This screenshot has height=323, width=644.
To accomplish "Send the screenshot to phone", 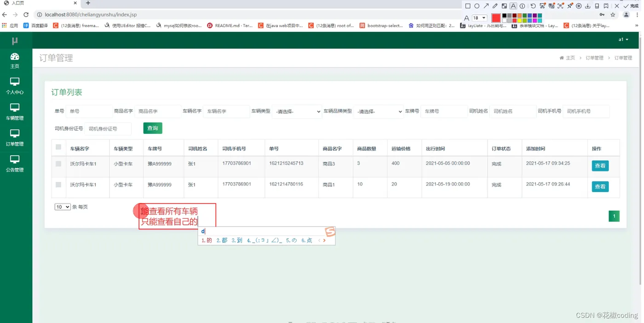I will (x=597, y=6).
